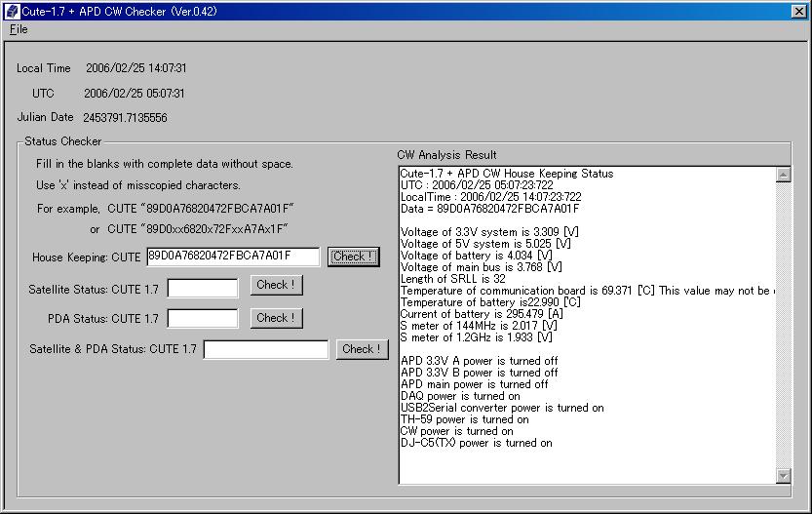
Task: Click the 'UTC : 2006/02/25 05:07:23:722' result line
Action: click(x=477, y=185)
